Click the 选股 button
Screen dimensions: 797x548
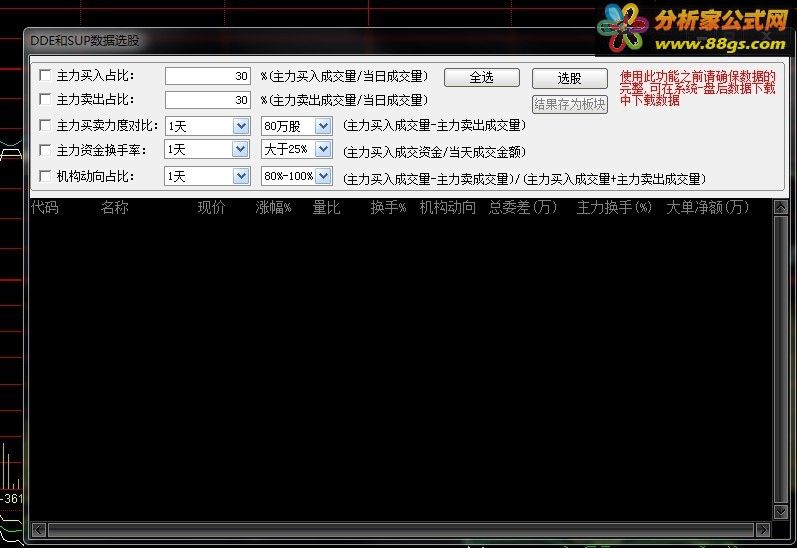point(569,78)
